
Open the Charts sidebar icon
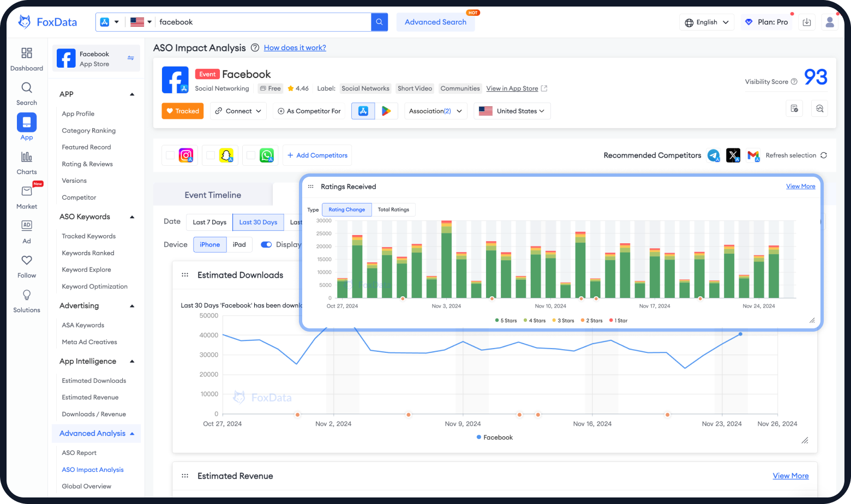tap(26, 157)
